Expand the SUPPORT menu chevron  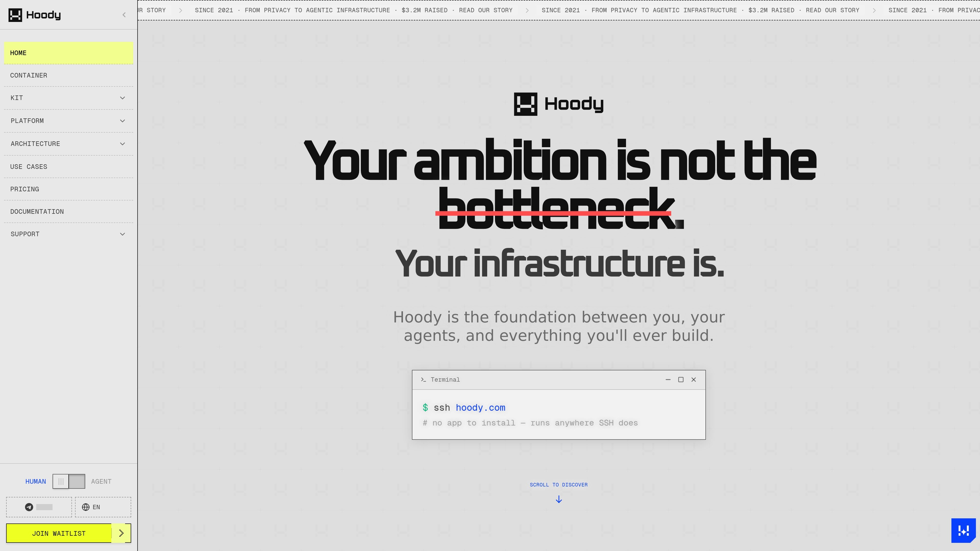coord(122,234)
